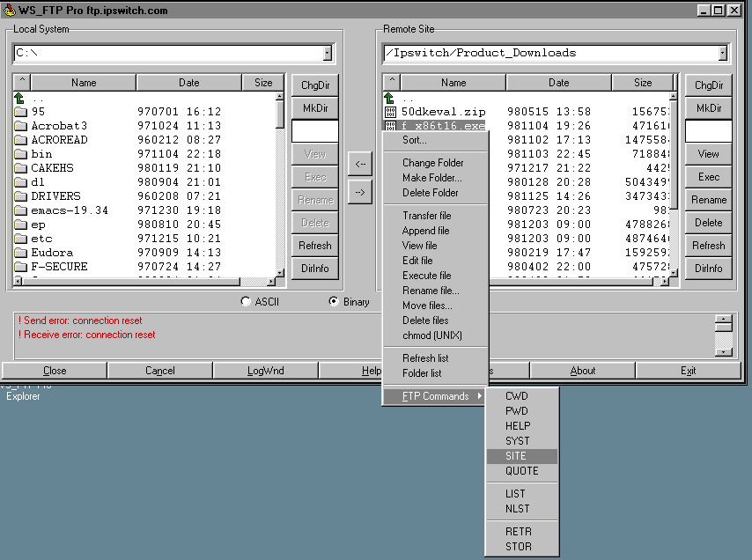
Task: Click the folder icon beside dl
Action: [x=20, y=182]
